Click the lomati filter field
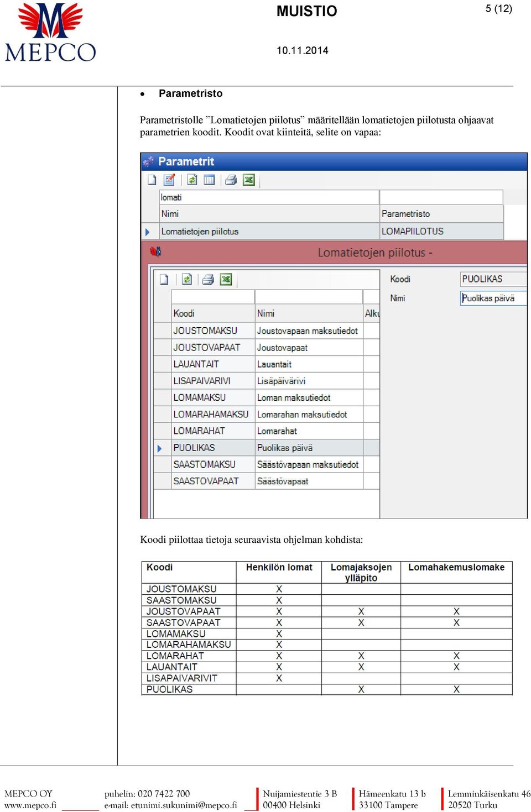The image size is (531, 812). (269, 197)
